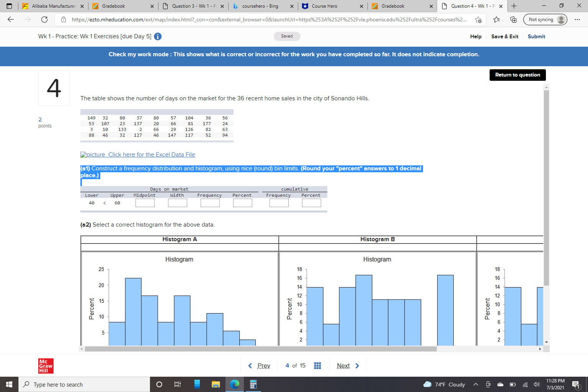
Task: Click the vertical scrollbar thumb
Action: click(546, 188)
